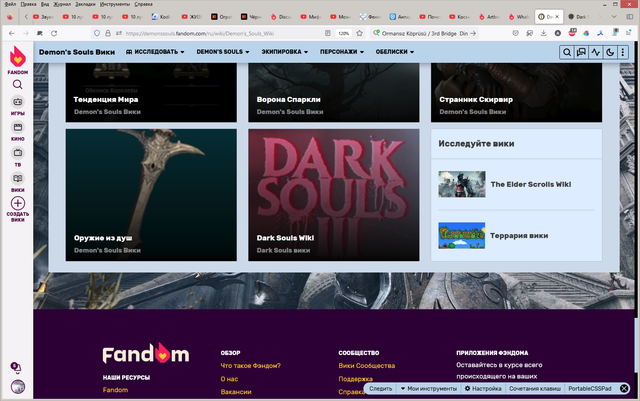This screenshot has height=401, width=640.
Task: Bookmark page with the star icon
Action: click(x=359, y=33)
